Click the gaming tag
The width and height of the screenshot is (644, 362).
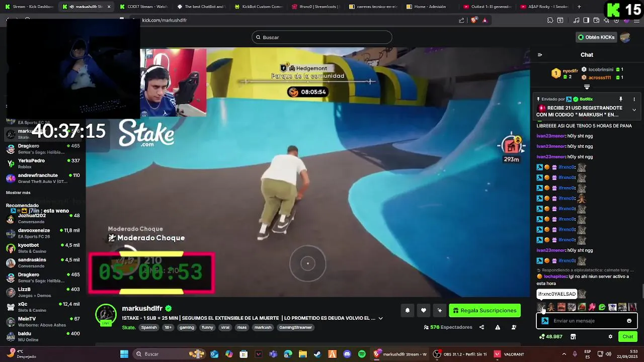click(x=187, y=327)
